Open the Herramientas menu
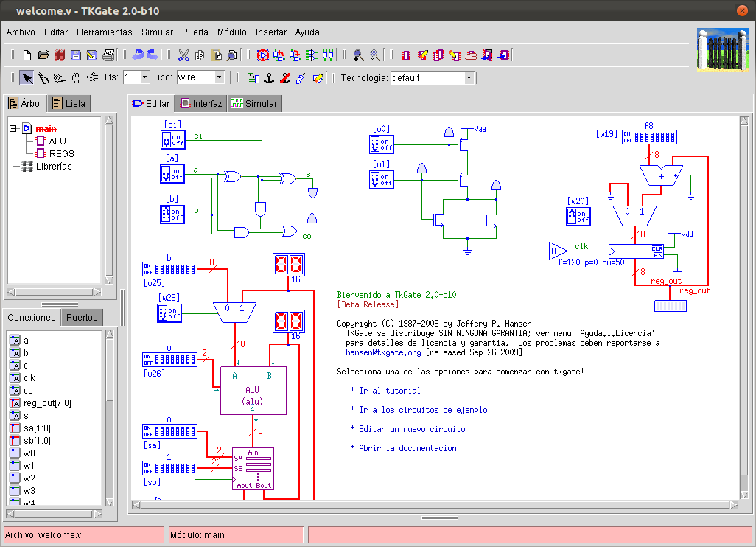This screenshot has height=547, width=756. tap(104, 32)
